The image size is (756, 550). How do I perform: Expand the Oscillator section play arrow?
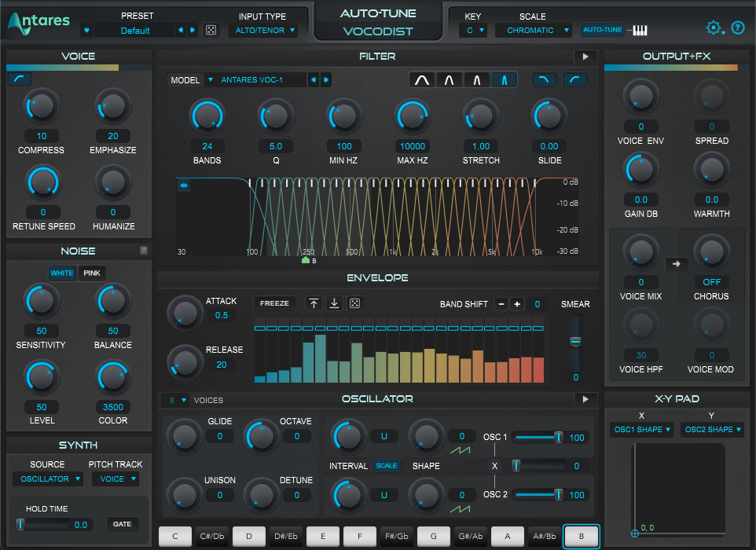[x=585, y=399]
